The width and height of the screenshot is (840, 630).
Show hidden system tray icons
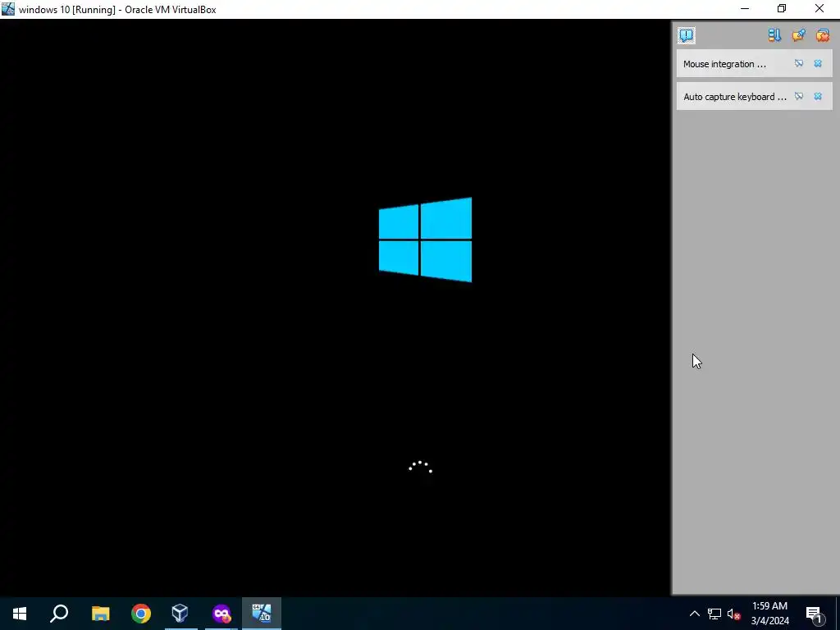[x=694, y=614]
